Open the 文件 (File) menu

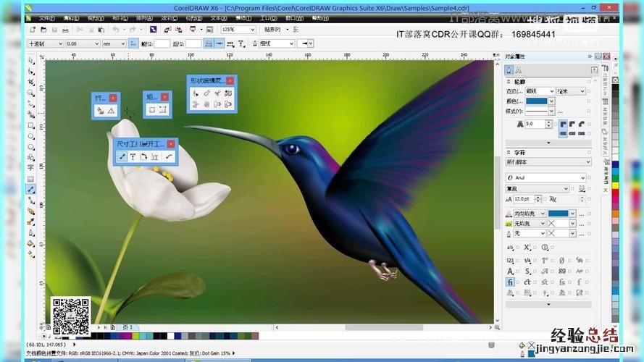point(46,17)
